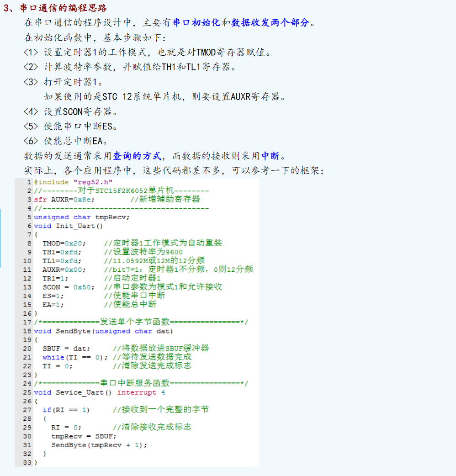
Task: Click the comment '等待发送数据完成'
Action: [152, 357]
